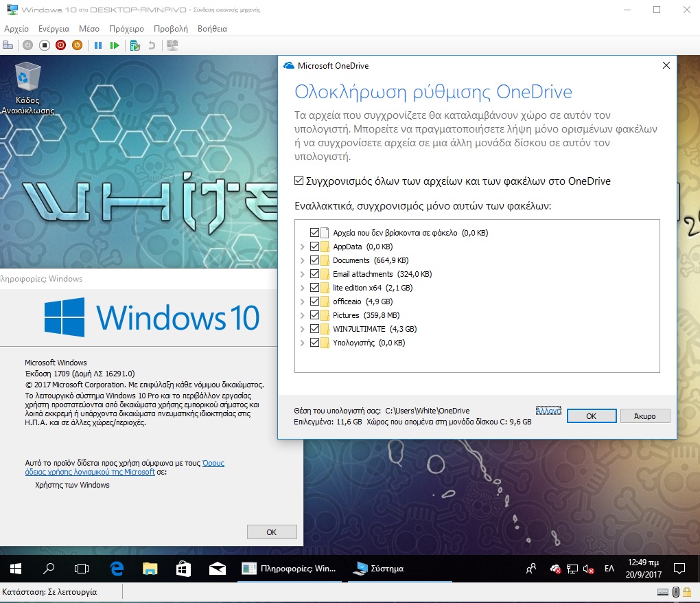Uncheck the AppData folder checkbox
Screen dimensions: 700x603
tap(314, 246)
